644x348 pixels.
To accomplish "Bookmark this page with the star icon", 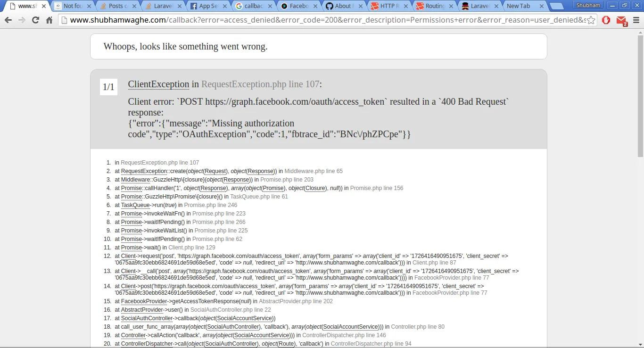I will [x=592, y=20].
